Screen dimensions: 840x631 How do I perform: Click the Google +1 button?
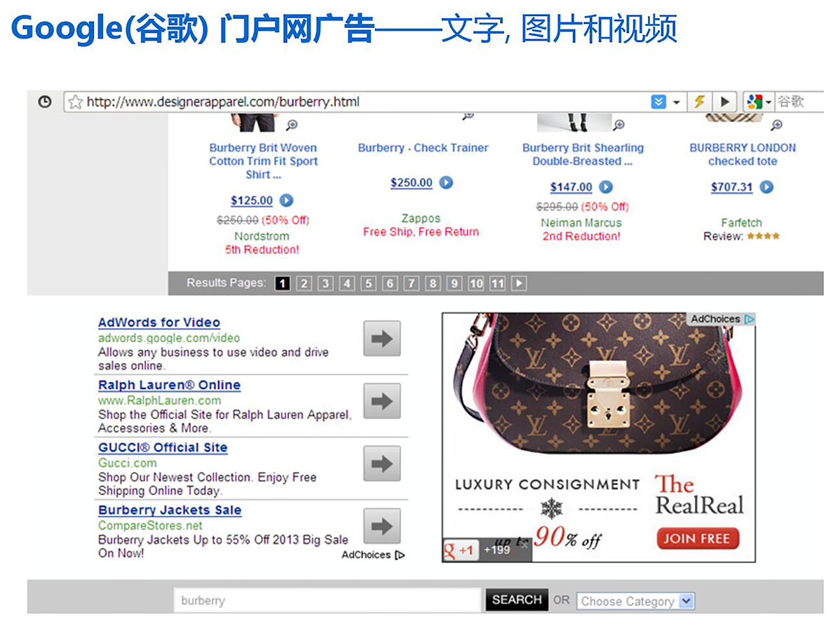pyautogui.click(x=460, y=550)
